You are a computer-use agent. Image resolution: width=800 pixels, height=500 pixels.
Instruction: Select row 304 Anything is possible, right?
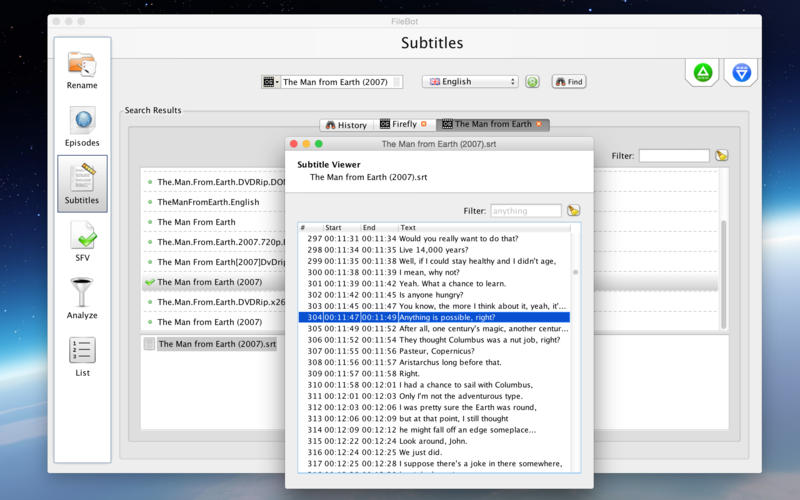pos(434,317)
